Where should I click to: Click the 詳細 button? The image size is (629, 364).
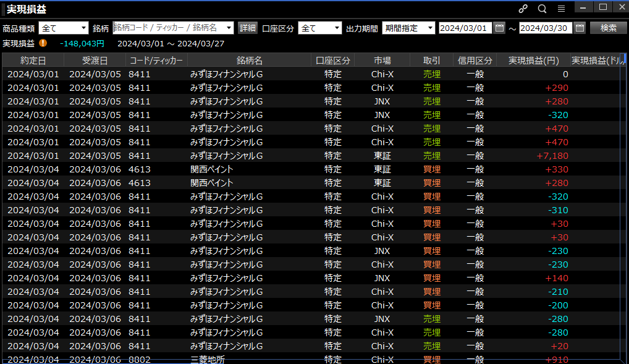coord(248,28)
